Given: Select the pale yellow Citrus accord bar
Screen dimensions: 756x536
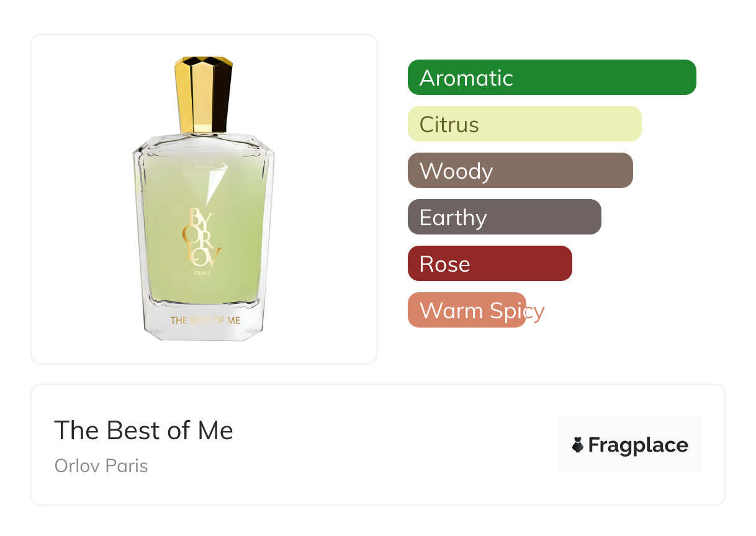Looking at the screenshot, I should coord(524,124).
